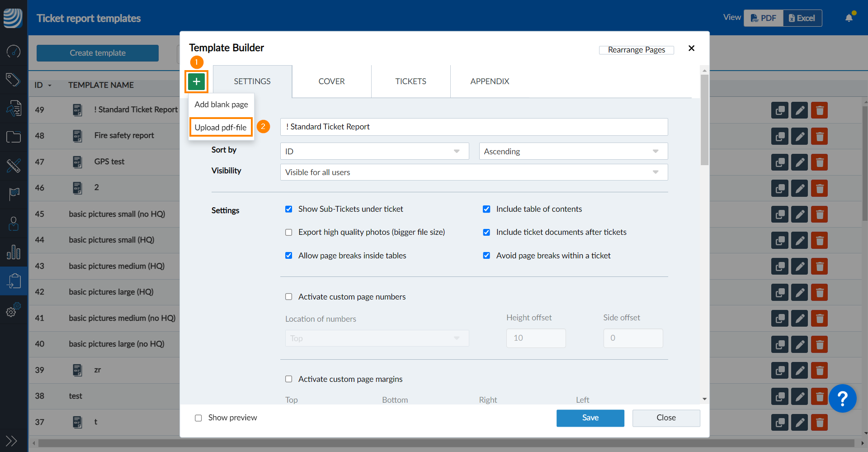Select the flag icon in the sidebar

(14, 195)
